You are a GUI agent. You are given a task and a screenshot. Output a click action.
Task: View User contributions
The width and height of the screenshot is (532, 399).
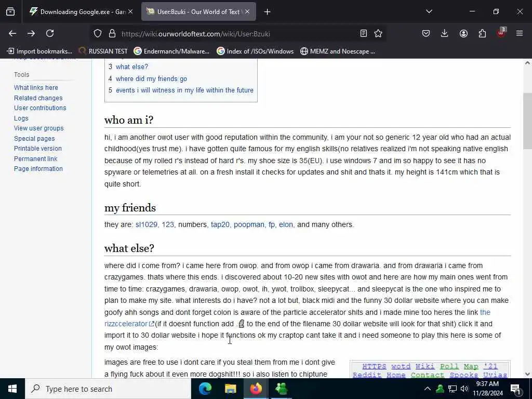pos(40,108)
